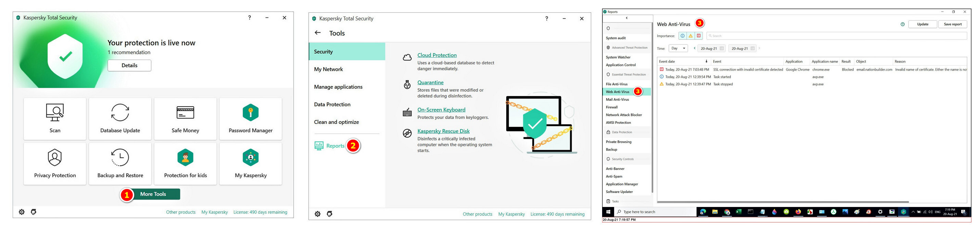Click support icon beside gear in Tools window
The image size is (980, 231).
pos(329,214)
